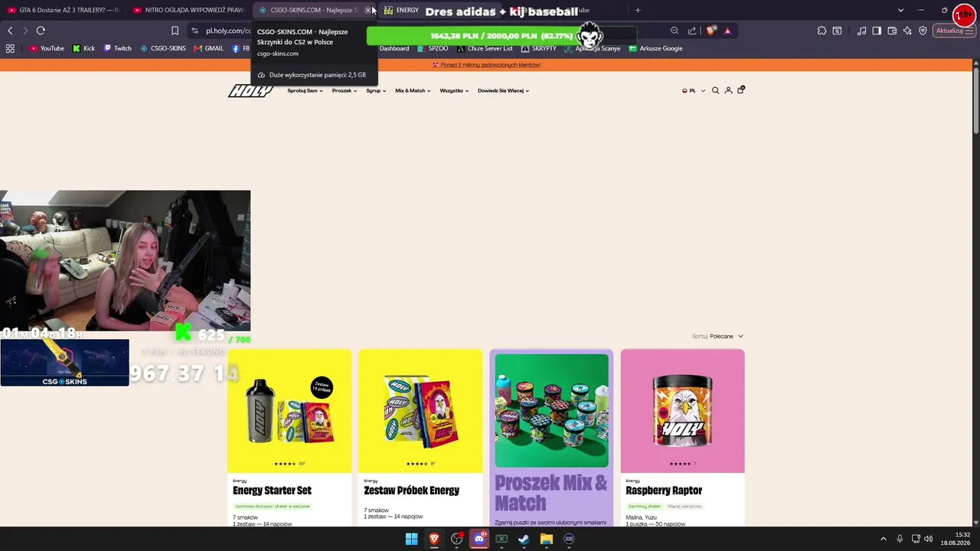Show hidden system tray icons

883,539
